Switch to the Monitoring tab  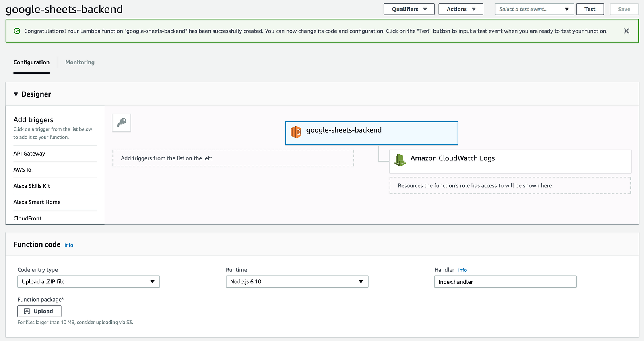click(x=80, y=62)
